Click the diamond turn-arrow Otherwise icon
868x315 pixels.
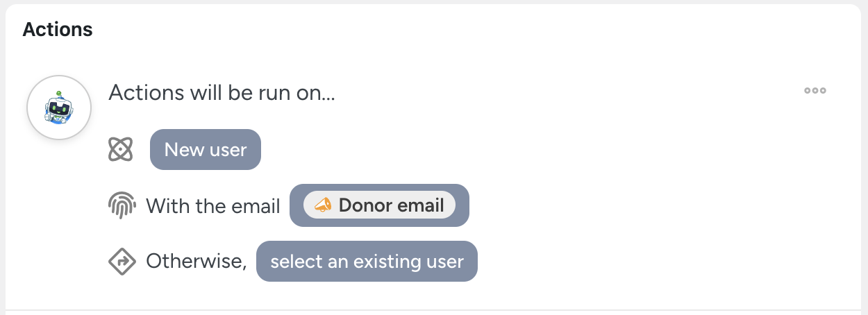pos(121,262)
